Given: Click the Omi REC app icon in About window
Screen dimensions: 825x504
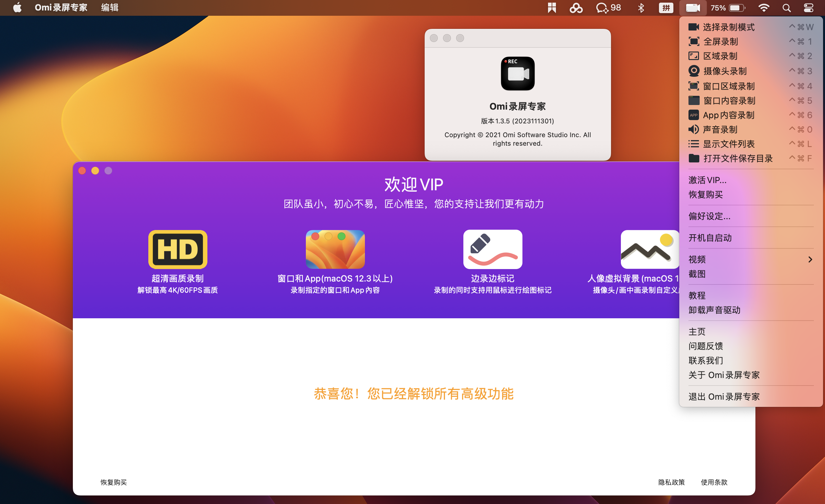Looking at the screenshot, I should [518, 73].
